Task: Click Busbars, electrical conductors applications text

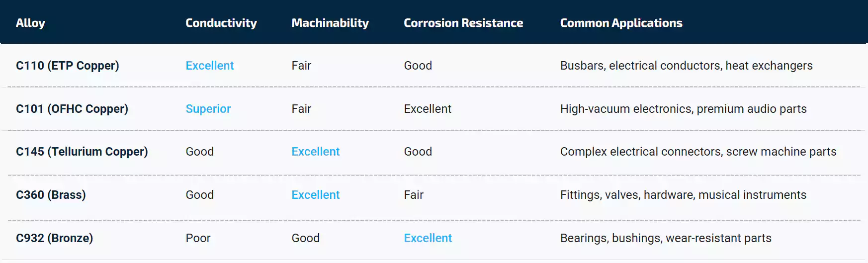Action: click(x=687, y=66)
